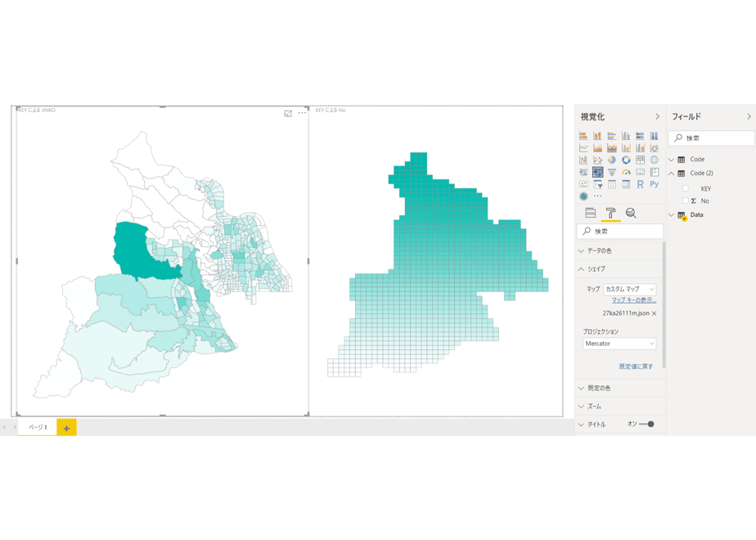The width and height of the screenshot is (756, 540).
Task: Insert a Python visual with Py icon
Action: [655, 184]
